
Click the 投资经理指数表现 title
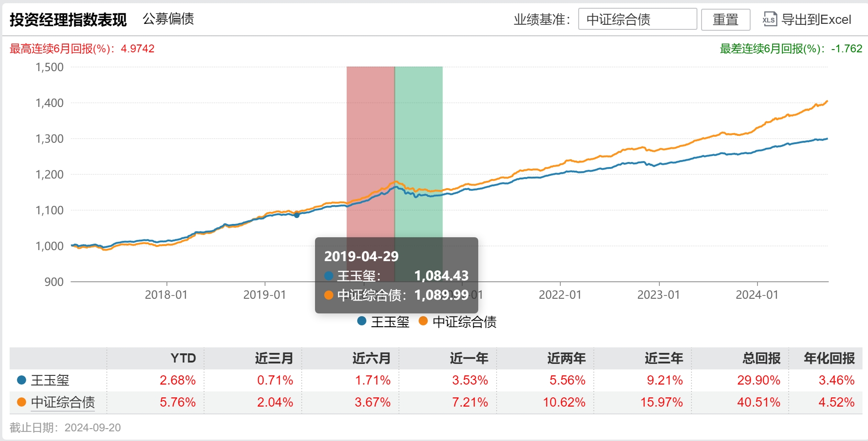(68, 19)
